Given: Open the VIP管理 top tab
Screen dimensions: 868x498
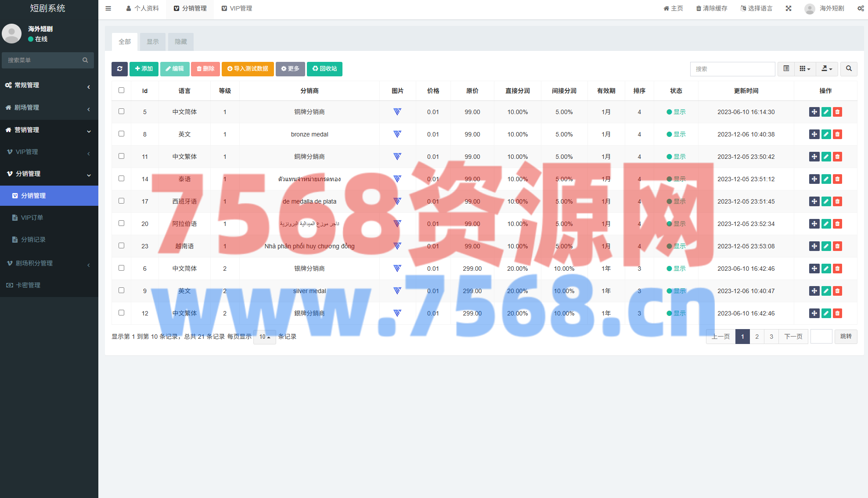Looking at the screenshot, I should 237,8.
